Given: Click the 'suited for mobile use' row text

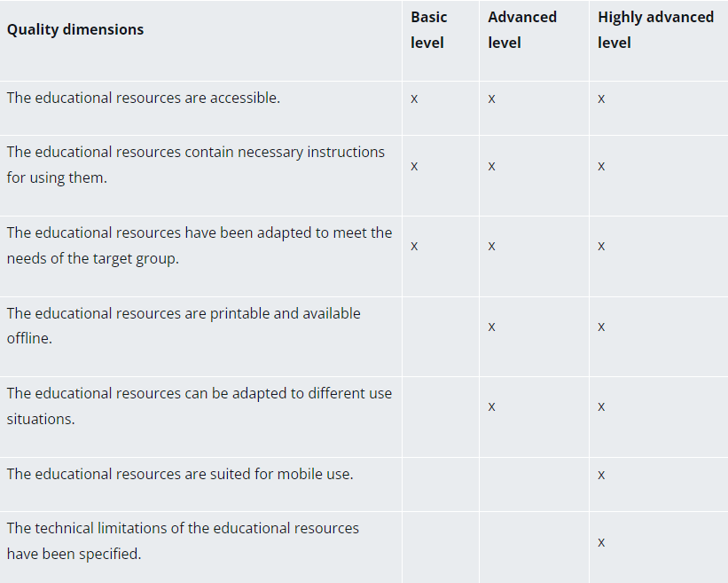Looking at the screenshot, I should coord(180,474).
